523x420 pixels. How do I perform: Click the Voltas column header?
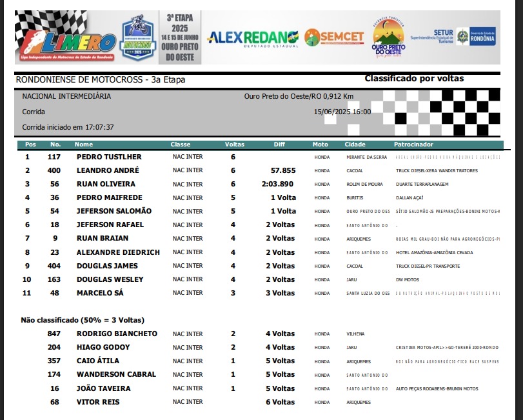tap(234, 145)
